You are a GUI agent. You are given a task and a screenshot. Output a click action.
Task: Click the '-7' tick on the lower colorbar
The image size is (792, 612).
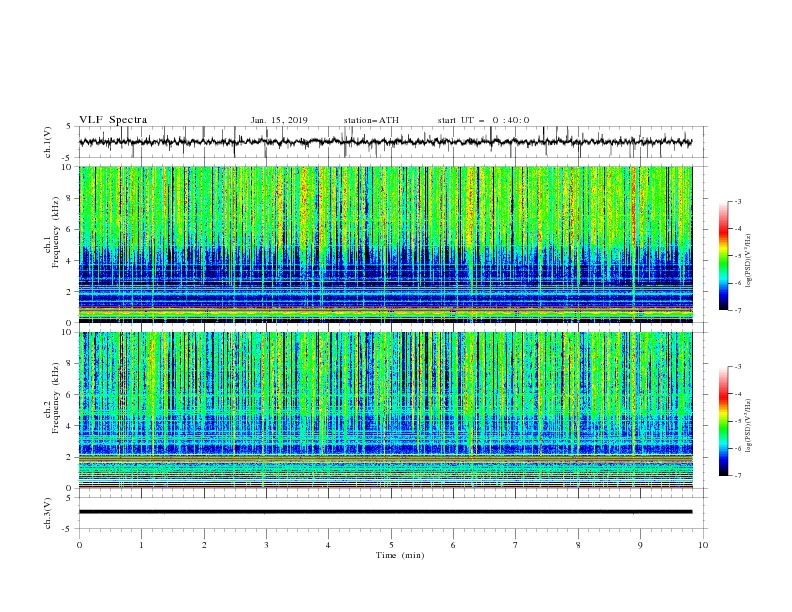click(x=738, y=476)
